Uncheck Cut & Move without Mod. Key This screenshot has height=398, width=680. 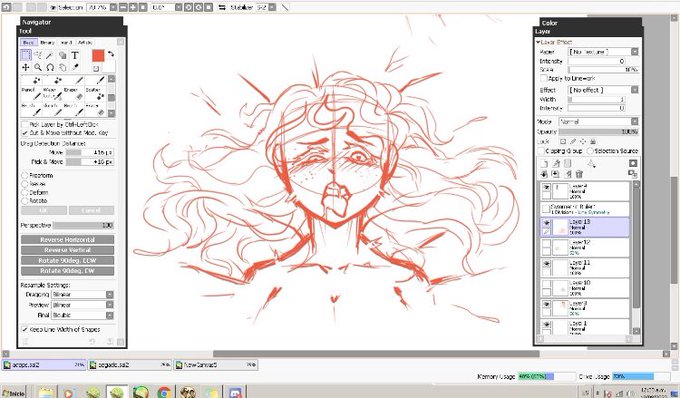(25, 133)
